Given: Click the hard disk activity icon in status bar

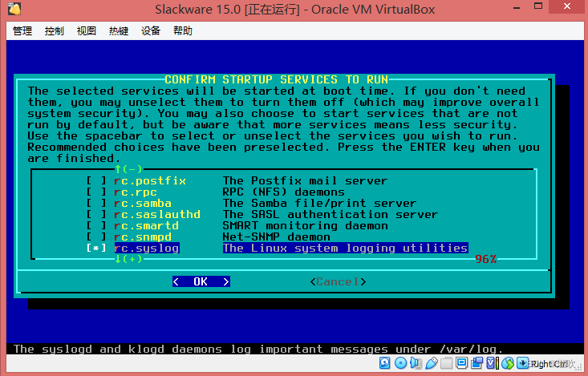Looking at the screenshot, I should (x=385, y=362).
